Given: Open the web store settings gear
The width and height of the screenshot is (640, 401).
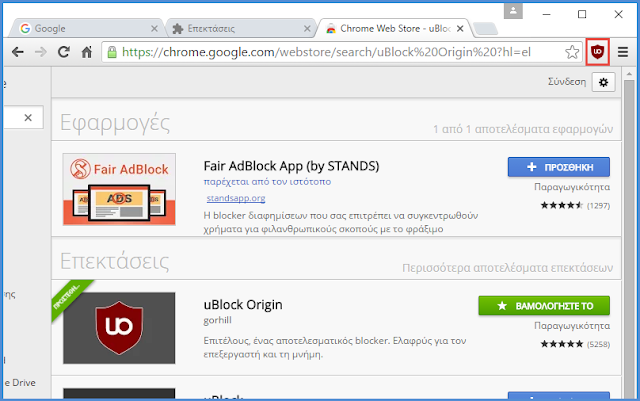Looking at the screenshot, I should 603,82.
